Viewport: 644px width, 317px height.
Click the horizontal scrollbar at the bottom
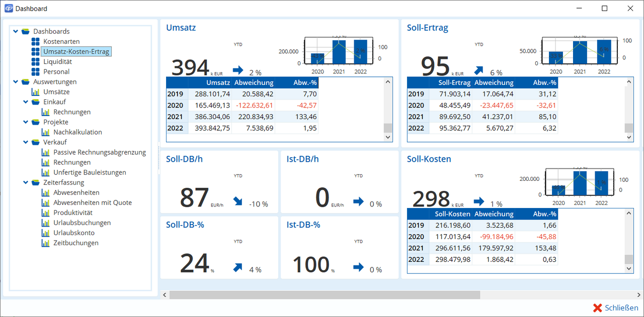pos(325,295)
